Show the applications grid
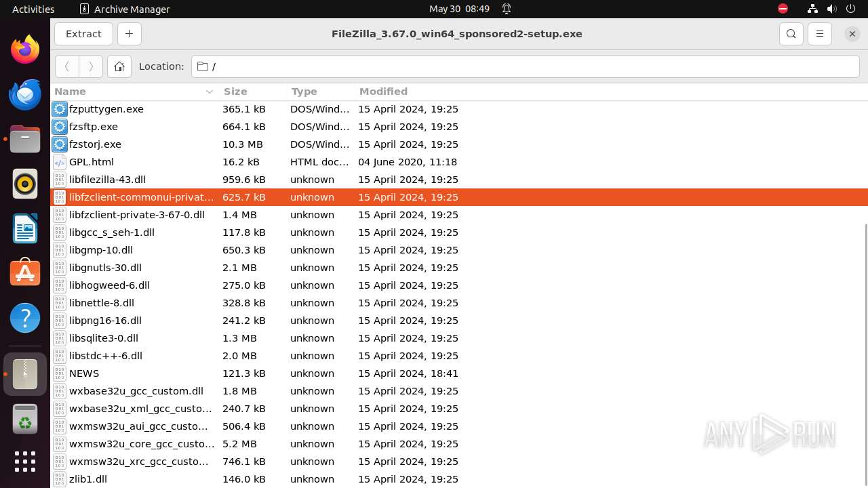Screen dimensions: 868x488 point(25,462)
